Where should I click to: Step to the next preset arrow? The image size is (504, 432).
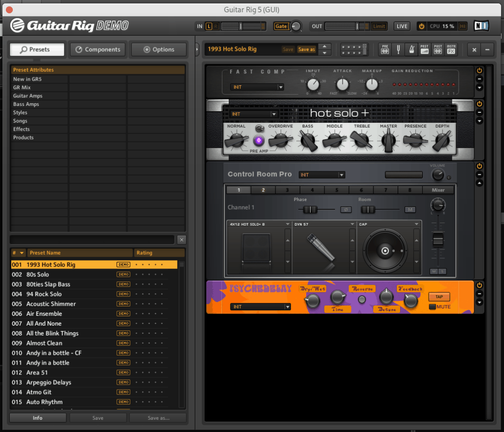click(x=325, y=53)
